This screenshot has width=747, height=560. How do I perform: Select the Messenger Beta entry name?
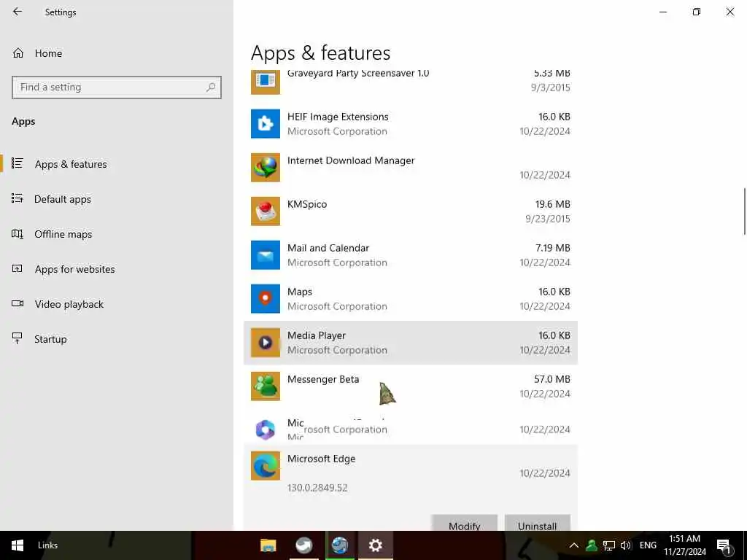click(323, 379)
